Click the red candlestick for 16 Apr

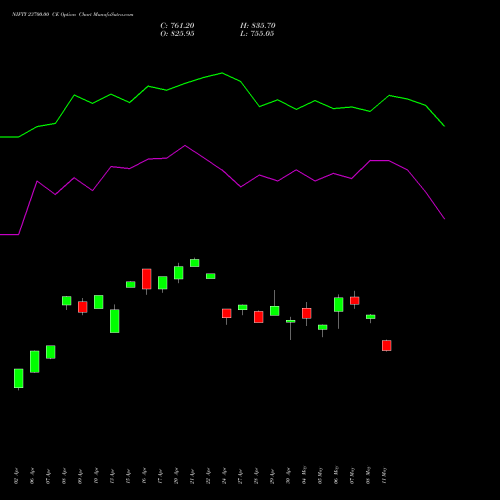[147, 279]
